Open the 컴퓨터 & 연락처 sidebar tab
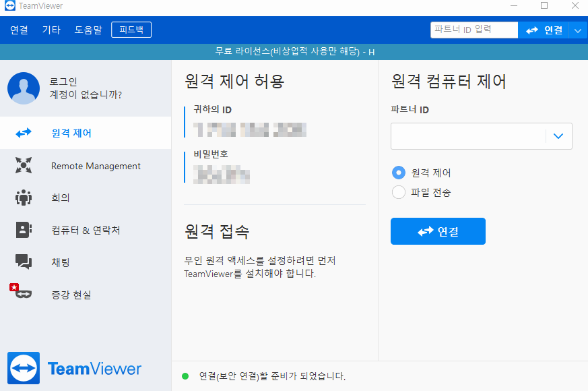Image resolution: width=588 pixels, height=391 pixels. 86,230
